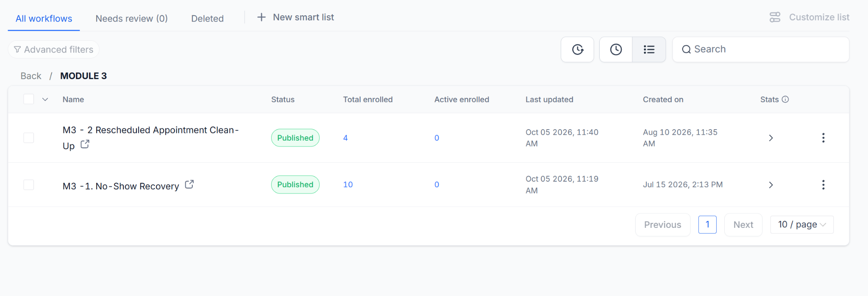Click the Last updated column header
This screenshot has height=296, width=868.
(x=549, y=100)
